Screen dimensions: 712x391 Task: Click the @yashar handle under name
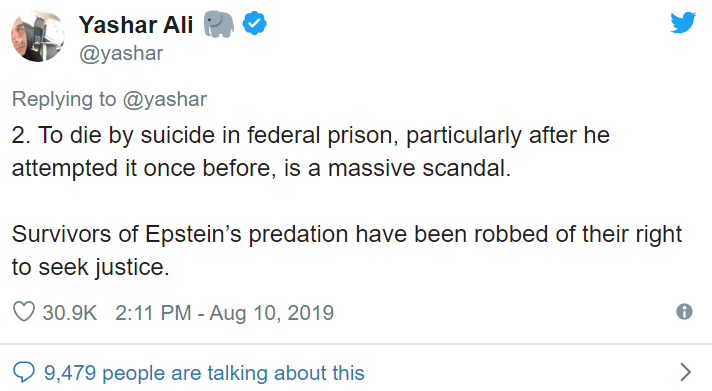coord(121,54)
